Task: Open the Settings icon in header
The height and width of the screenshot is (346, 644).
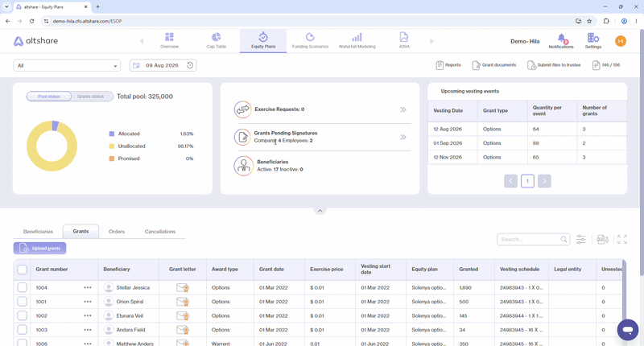Action: point(593,38)
